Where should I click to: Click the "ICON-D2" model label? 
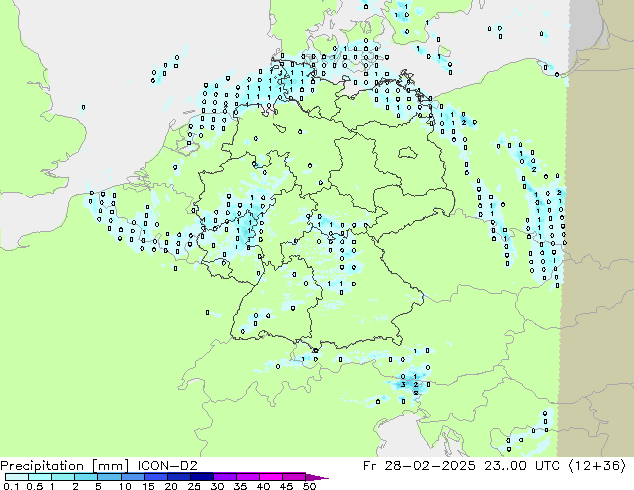tap(167, 466)
